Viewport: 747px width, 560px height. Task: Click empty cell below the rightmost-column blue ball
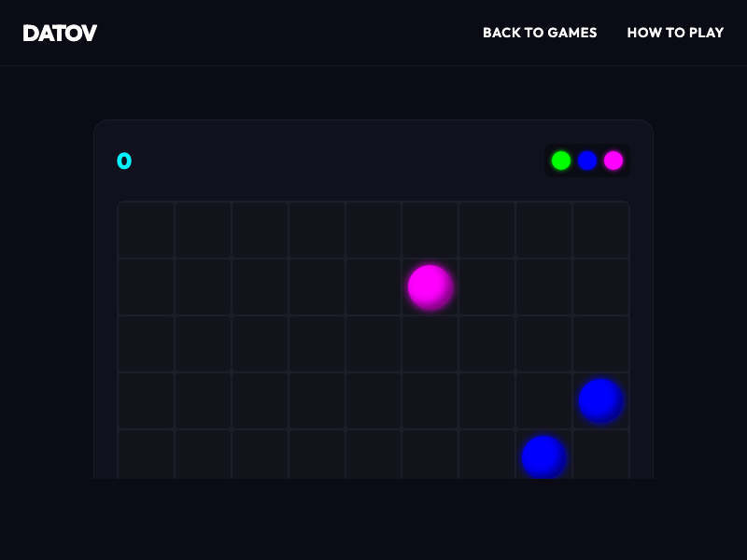tap(600, 455)
